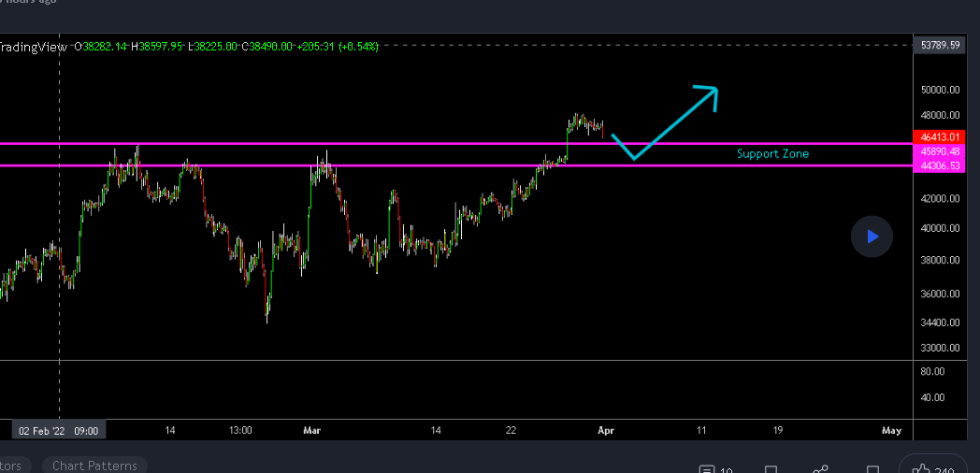The image size is (980, 473).
Task: Click the red 46413.01 current price label
Action: (940, 136)
